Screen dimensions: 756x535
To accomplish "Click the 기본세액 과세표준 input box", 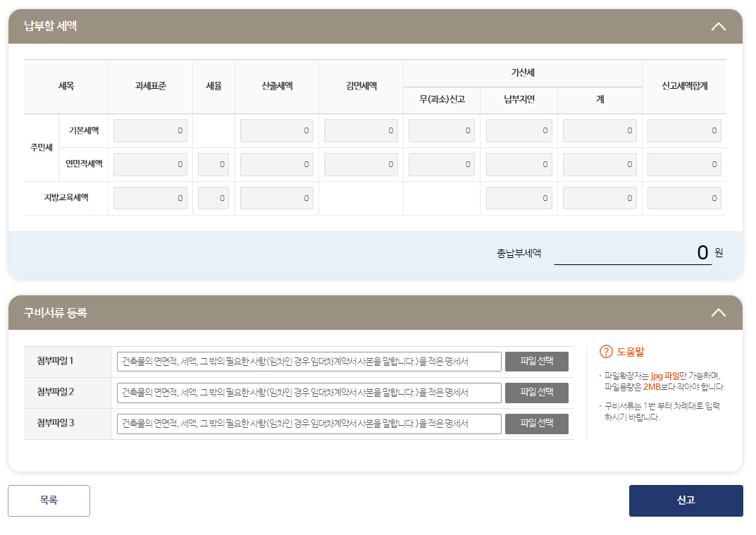I will (x=150, y=130).
